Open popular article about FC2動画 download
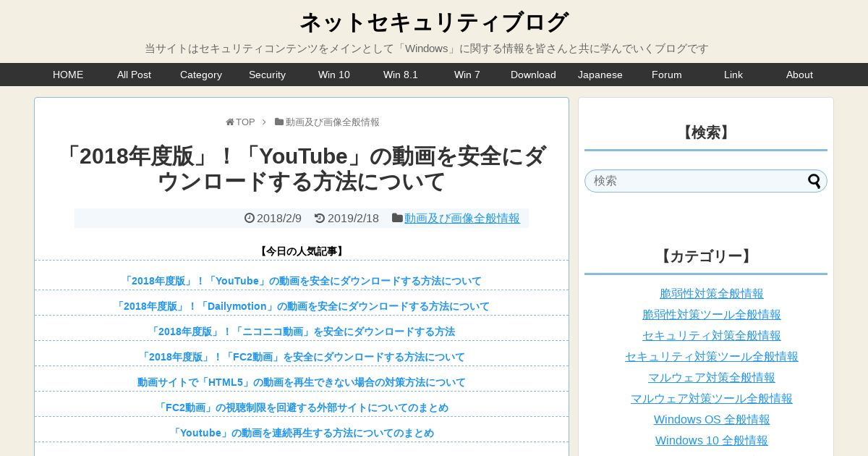 302,357
